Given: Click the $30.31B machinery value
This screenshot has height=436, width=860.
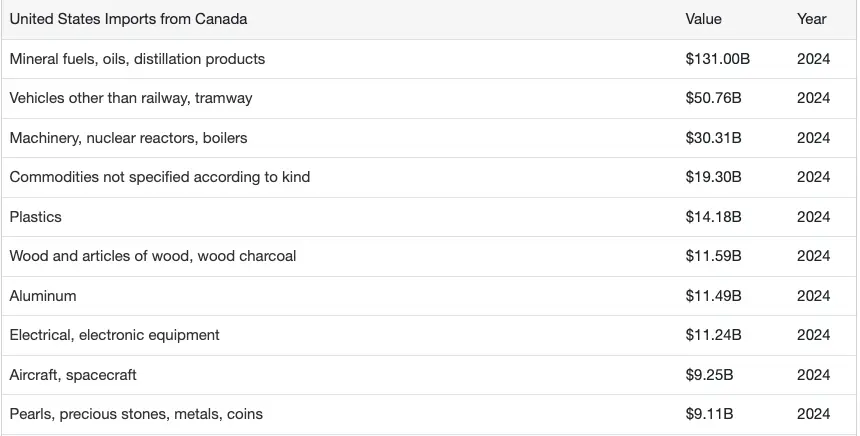Looking at the screenshot, I should click(713, 138).
